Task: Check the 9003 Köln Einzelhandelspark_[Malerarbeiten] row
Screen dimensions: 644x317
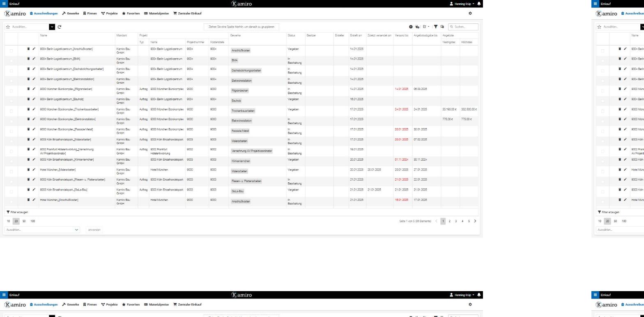Action: [11, 141]
